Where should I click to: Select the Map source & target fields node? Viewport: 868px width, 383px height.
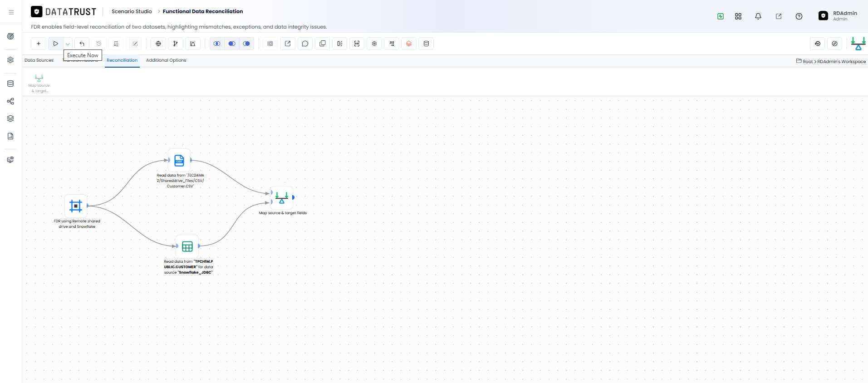[282, 198]
